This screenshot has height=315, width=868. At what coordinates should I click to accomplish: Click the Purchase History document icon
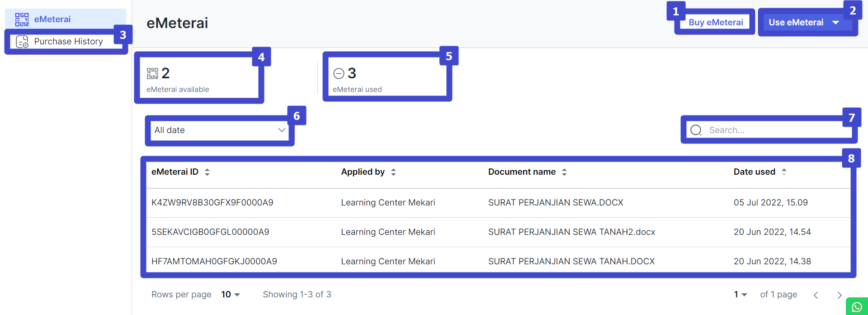[22, 42]
